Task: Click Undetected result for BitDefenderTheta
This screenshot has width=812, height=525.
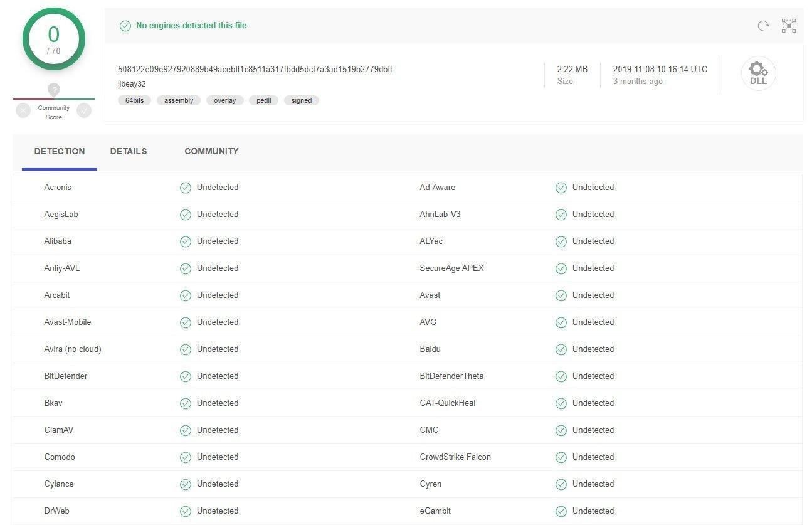Action: tap(593, 376)
